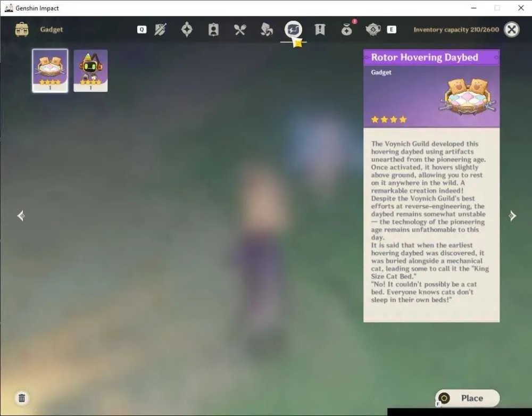
Task: Click the E next-tab key hint
Action: point(392,29)
